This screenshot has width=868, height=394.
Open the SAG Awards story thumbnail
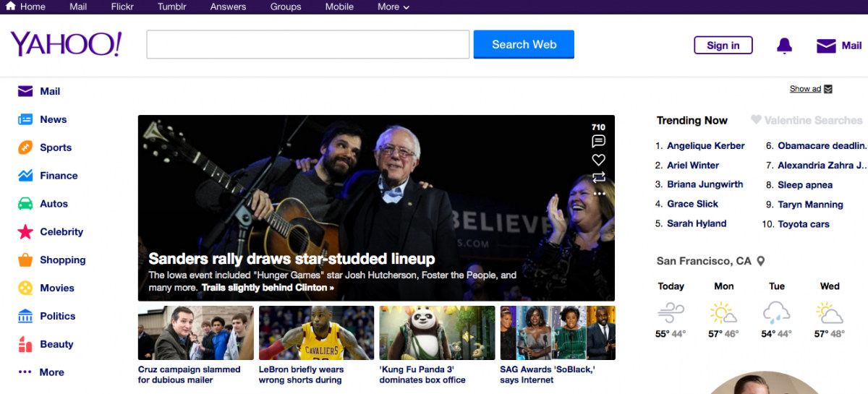tap(558, 333)
